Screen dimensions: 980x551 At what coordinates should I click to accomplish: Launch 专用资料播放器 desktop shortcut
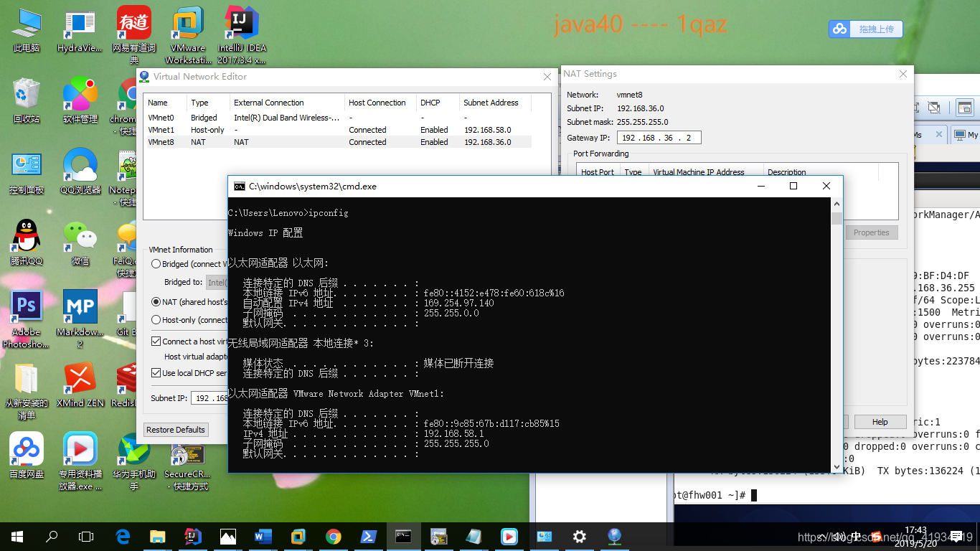coord(80,461)
